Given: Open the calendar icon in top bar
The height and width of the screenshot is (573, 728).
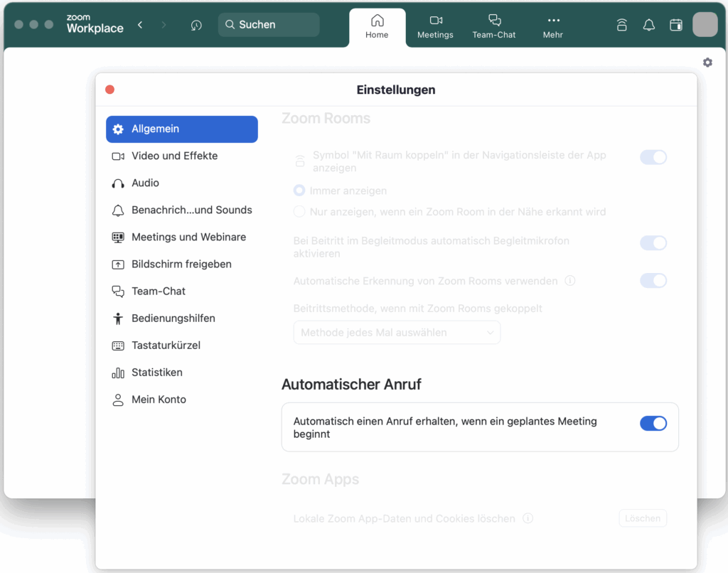Looking at the screenshot, I should click(x=675, y=25).
